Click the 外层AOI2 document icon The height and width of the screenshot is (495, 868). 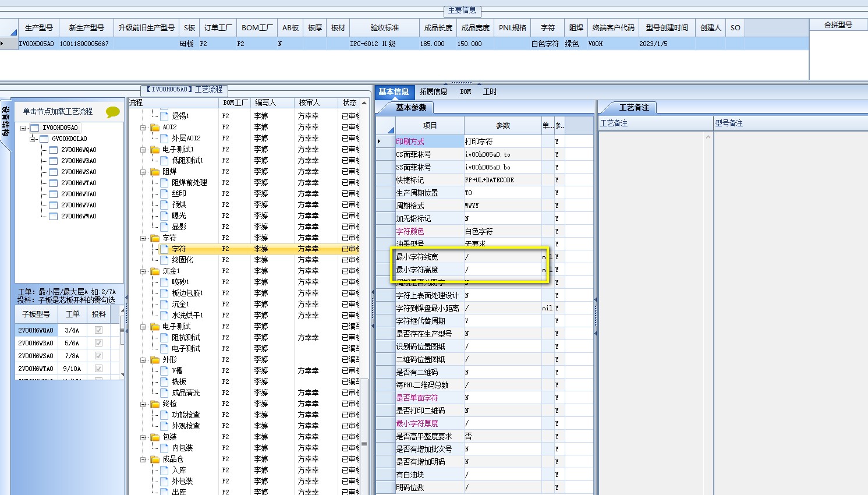164,138
